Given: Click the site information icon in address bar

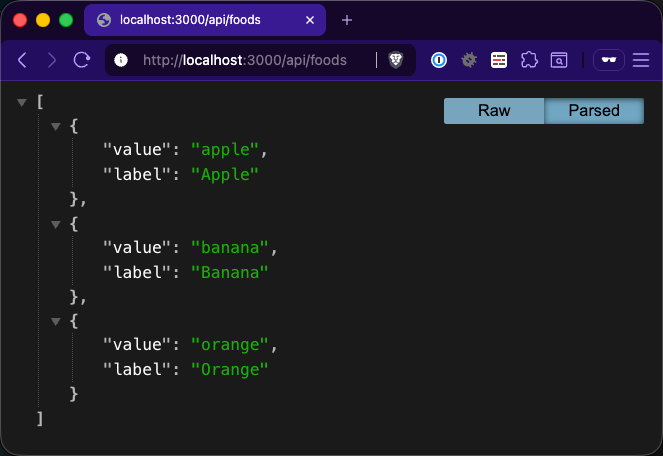Looking at the screenshot, I should click(122, 60).
